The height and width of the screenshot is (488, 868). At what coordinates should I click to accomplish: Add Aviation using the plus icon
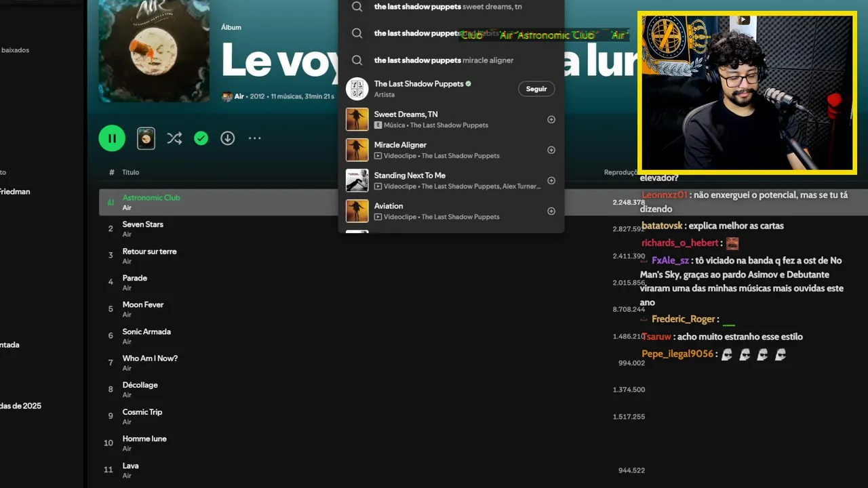click(551, 211)
